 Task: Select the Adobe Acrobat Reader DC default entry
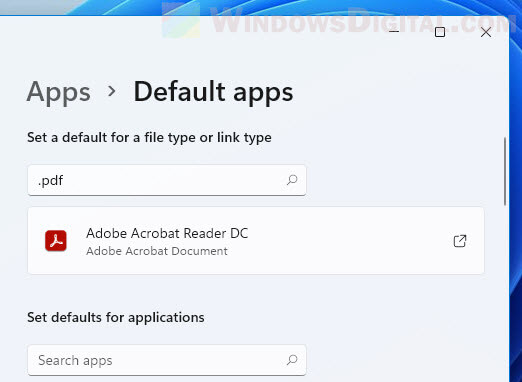256,241
